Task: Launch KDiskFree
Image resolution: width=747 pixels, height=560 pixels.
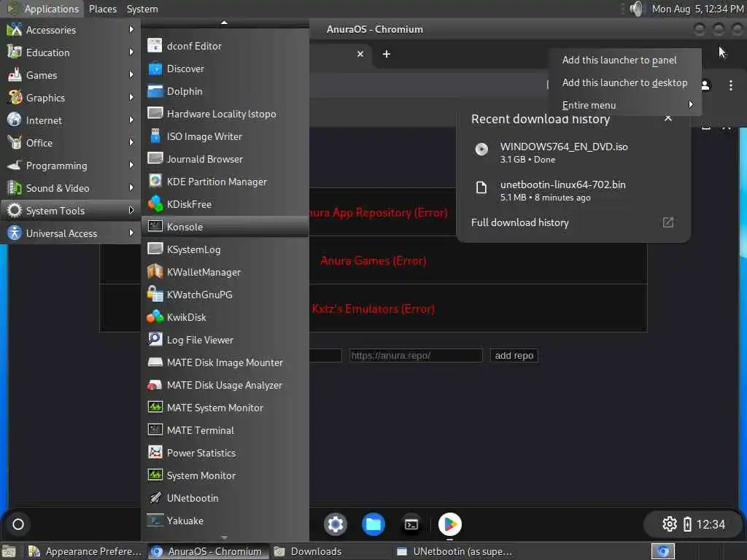Action: click(x=225, y=204)
